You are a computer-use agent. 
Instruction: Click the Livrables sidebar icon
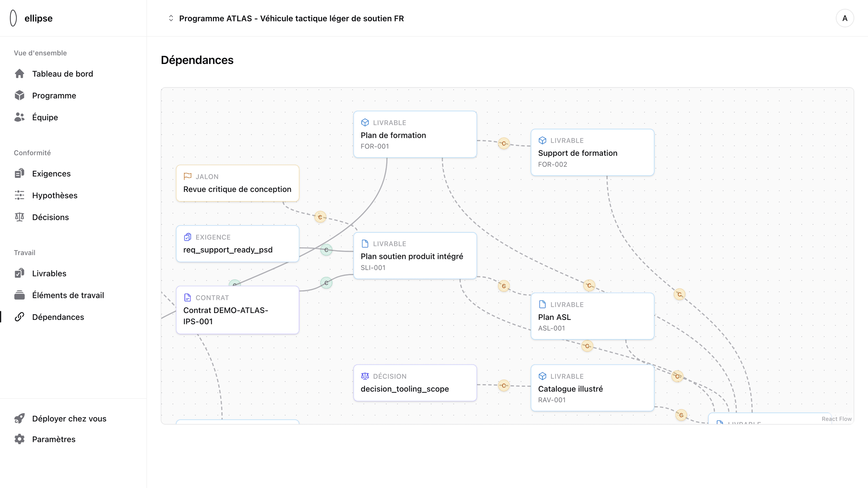pos(20,273)
